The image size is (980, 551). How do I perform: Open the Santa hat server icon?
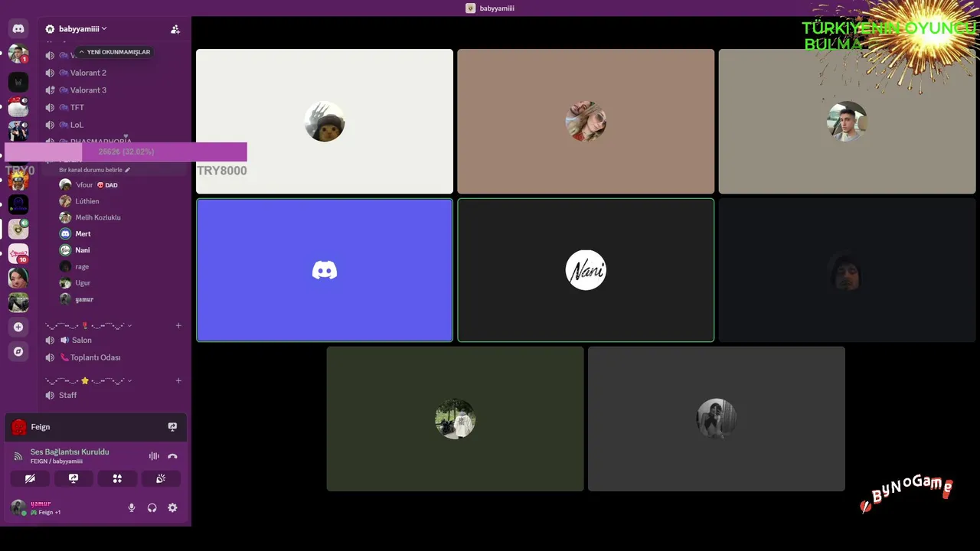pyautogui.click(x=18, y=106)
